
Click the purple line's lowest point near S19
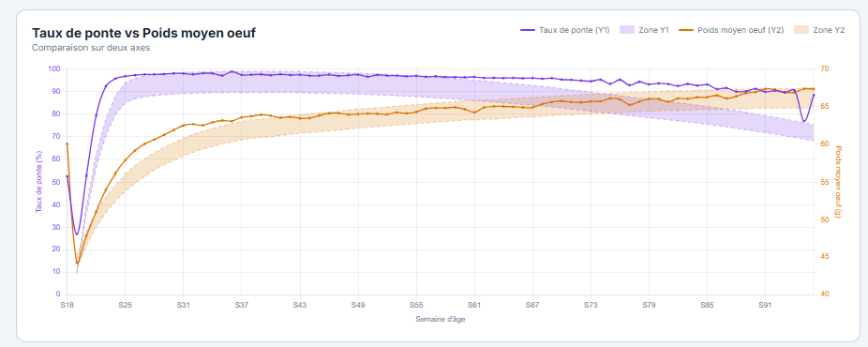tap(77, 234)
